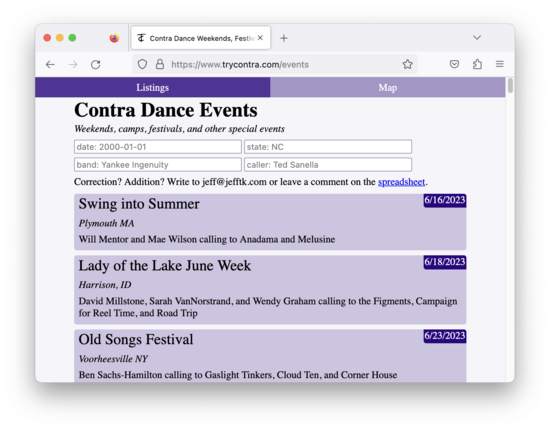
Task: Reload the page with the refresh icon
Action: [96, 65]
